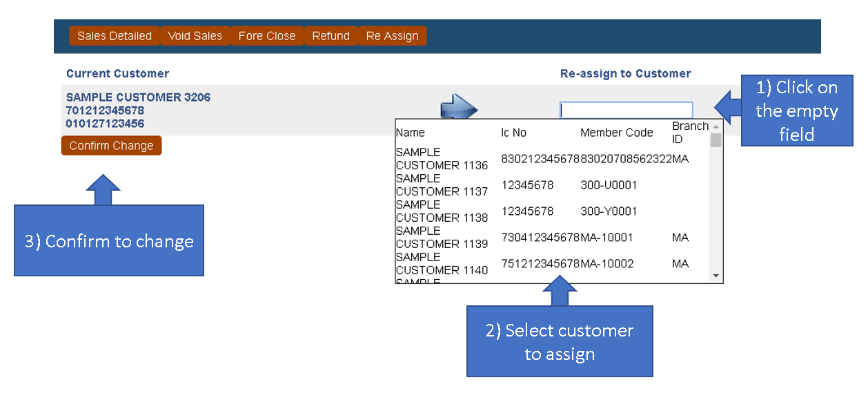
Task: Click the customer list scrollbar thumb
Action: (716, 140)
